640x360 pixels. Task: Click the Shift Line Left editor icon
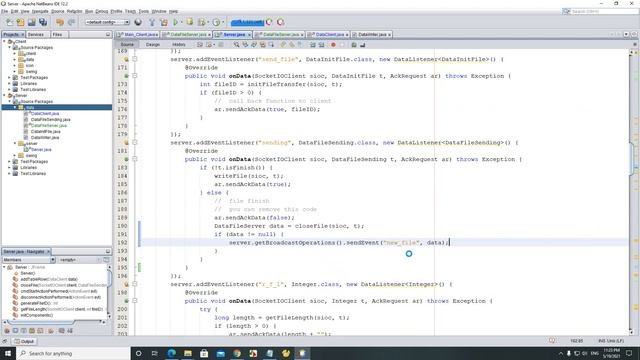coord(313,44)
